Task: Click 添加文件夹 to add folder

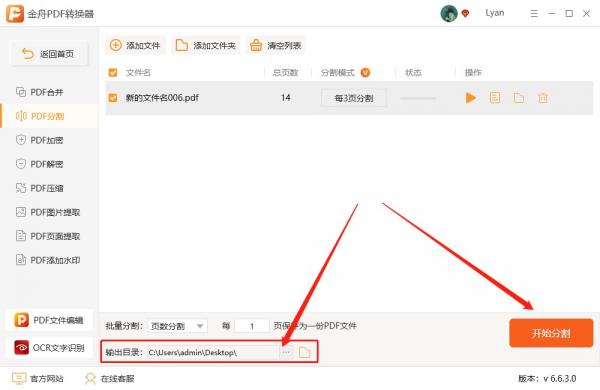Action: click(205, 46)
